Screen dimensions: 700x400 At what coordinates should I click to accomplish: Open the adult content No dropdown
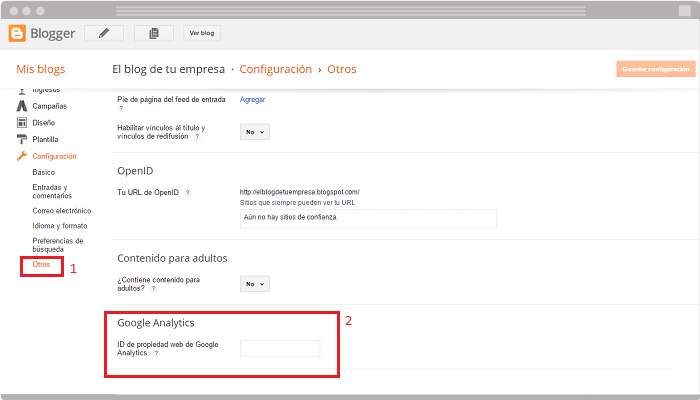pyautogui.click(x=254, y=284)
